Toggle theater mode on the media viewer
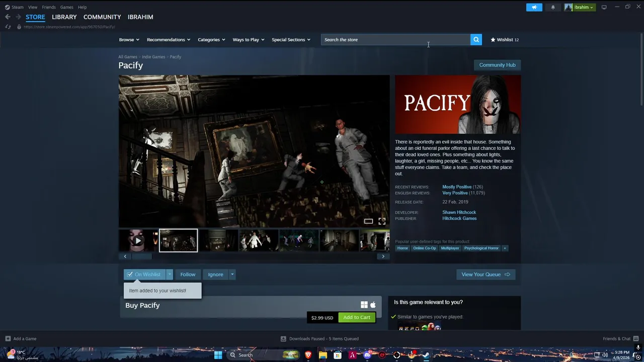The width and height of the screenshot is (644, 362). (368, 221)
